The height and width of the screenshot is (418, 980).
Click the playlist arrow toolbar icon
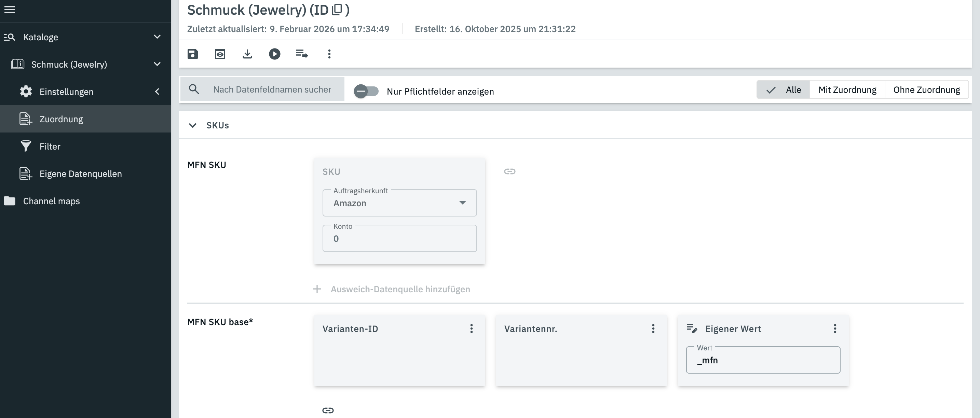302,54
